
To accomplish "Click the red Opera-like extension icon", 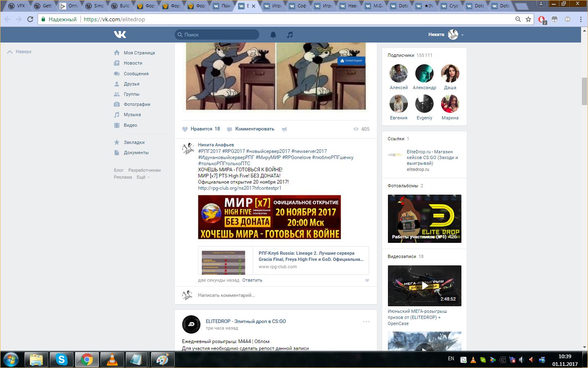I will pyautogui.click(x=542, y=19).
